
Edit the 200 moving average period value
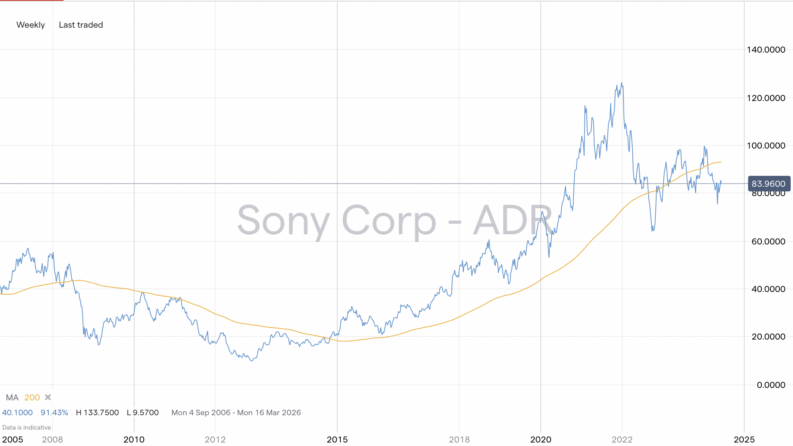[31, 398]
